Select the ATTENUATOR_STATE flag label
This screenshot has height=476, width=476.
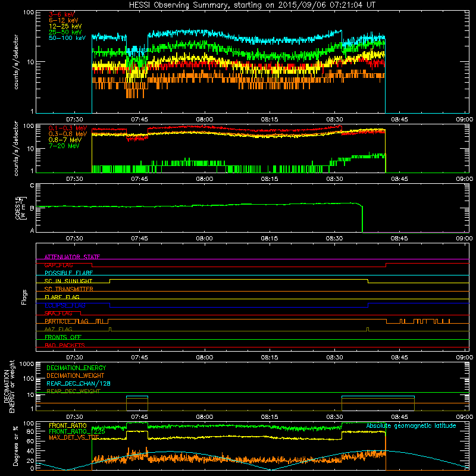(72, 257)
